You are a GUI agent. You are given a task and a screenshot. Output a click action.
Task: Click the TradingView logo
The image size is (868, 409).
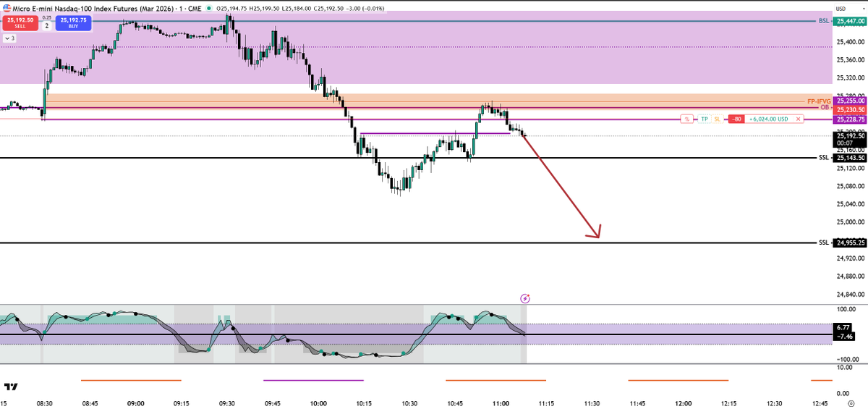[x=11, y=387]
